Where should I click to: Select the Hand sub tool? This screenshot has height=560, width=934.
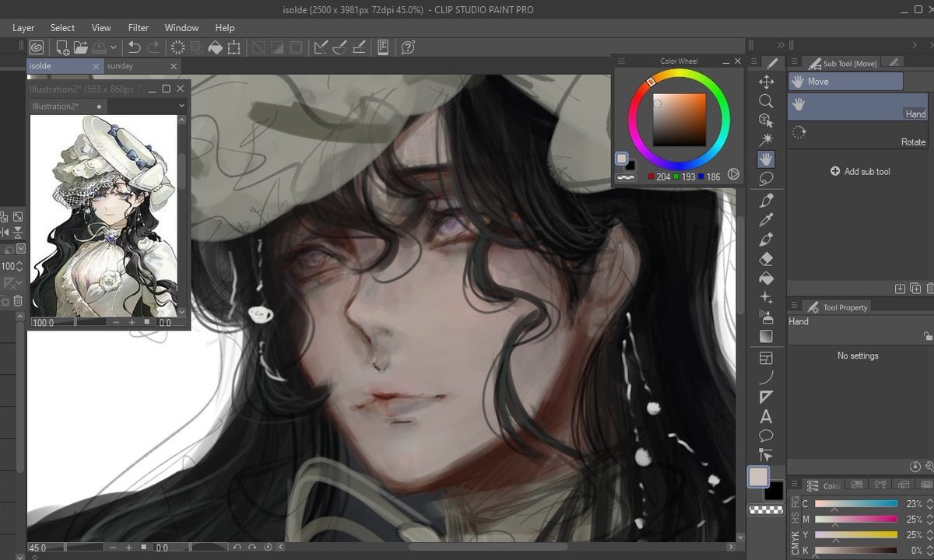[858, 107]
